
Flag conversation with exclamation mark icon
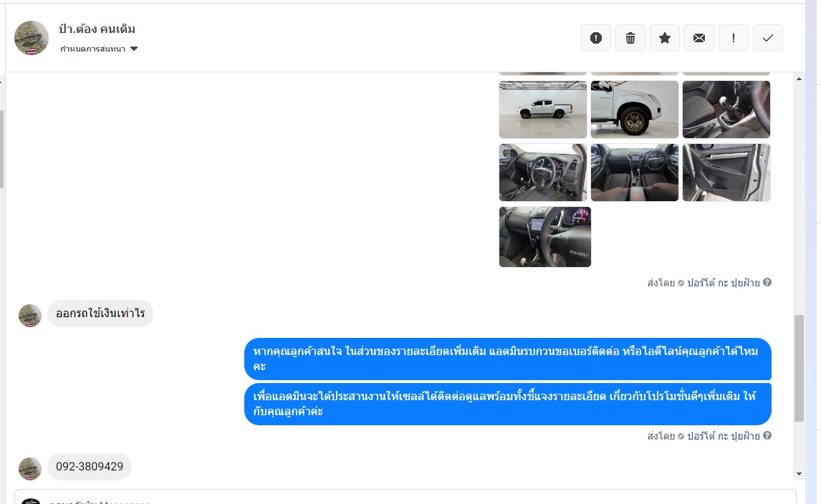(x=734, y=38)
